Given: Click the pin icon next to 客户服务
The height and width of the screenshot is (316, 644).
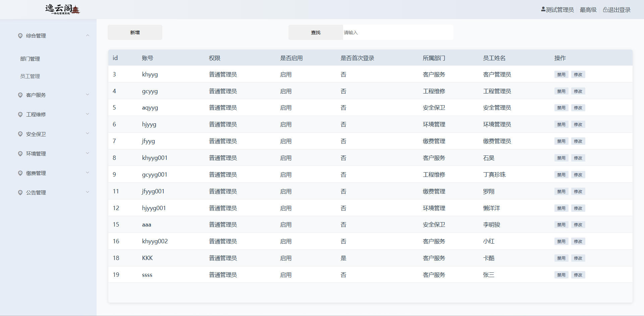Looking at the screenshot, I should point(20,95).
